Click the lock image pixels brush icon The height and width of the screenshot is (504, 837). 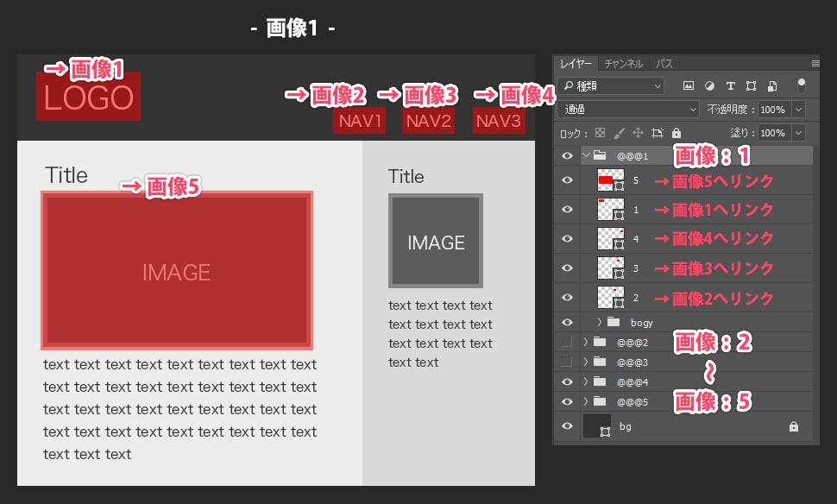click(619, 134)
